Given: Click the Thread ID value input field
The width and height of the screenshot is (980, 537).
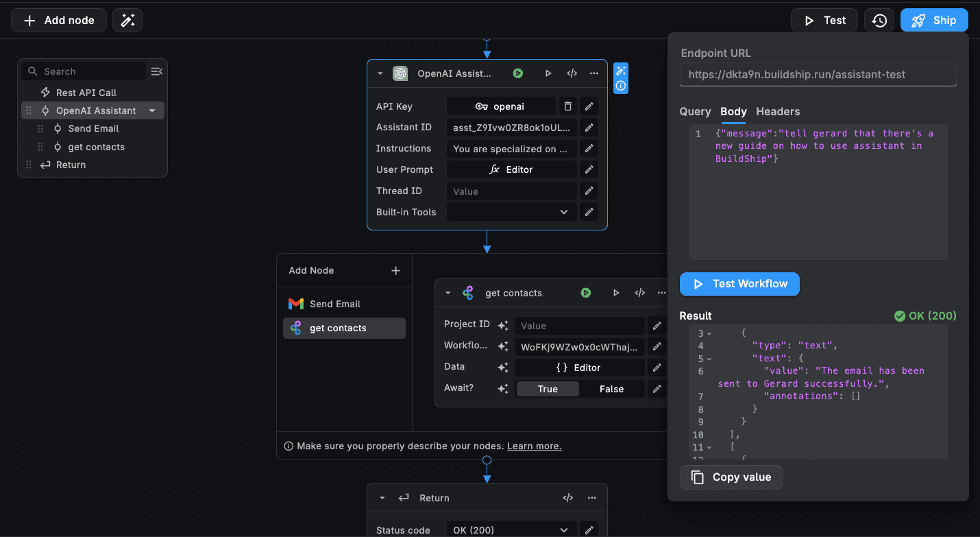Looking at the screenshot, I should tap(511, 191).
